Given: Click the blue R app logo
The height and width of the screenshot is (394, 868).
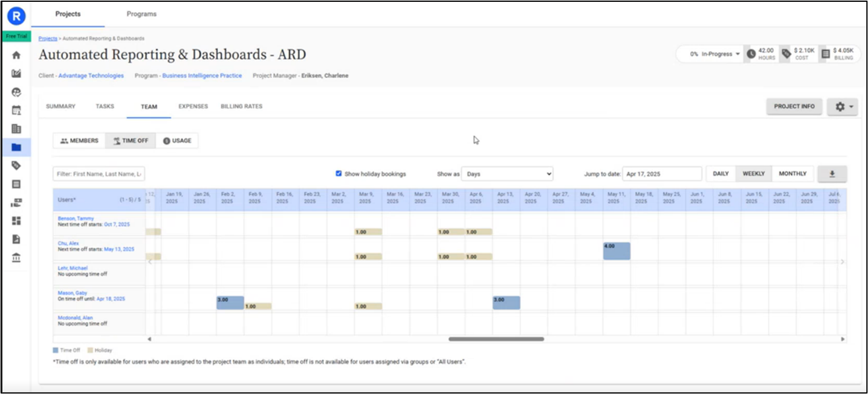Looking at the screenshot, I should 16,16.
